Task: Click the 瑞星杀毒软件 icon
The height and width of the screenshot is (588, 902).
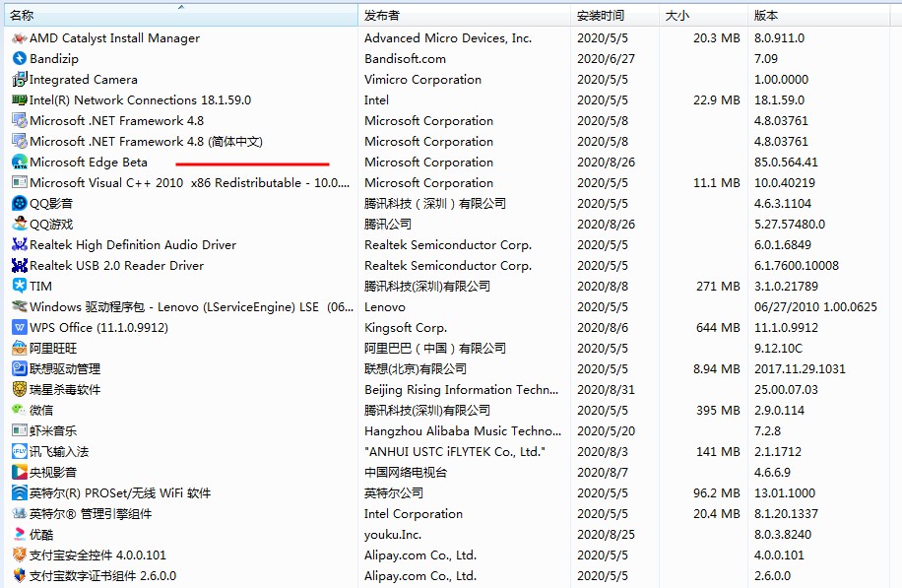Action: pos(20,389)
